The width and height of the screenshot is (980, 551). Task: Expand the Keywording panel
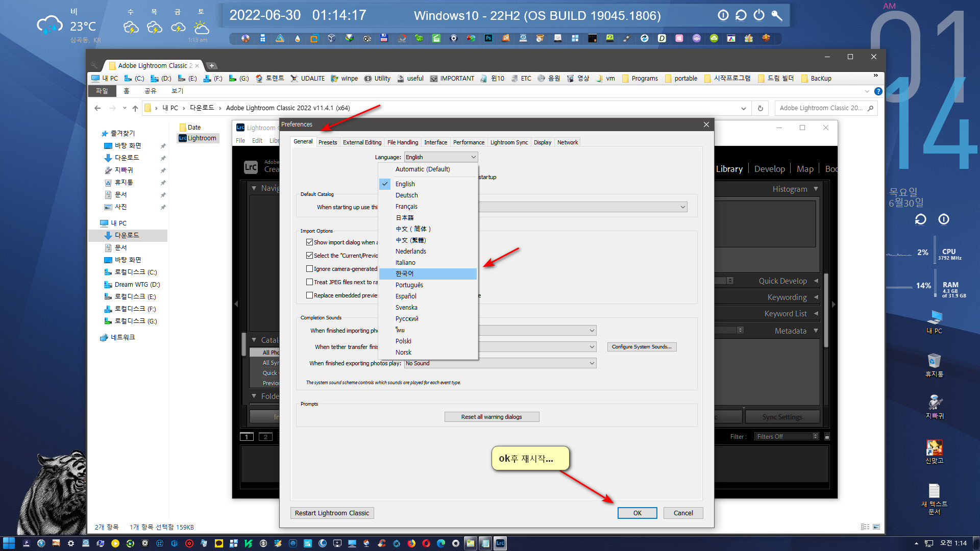coord(816,297)
